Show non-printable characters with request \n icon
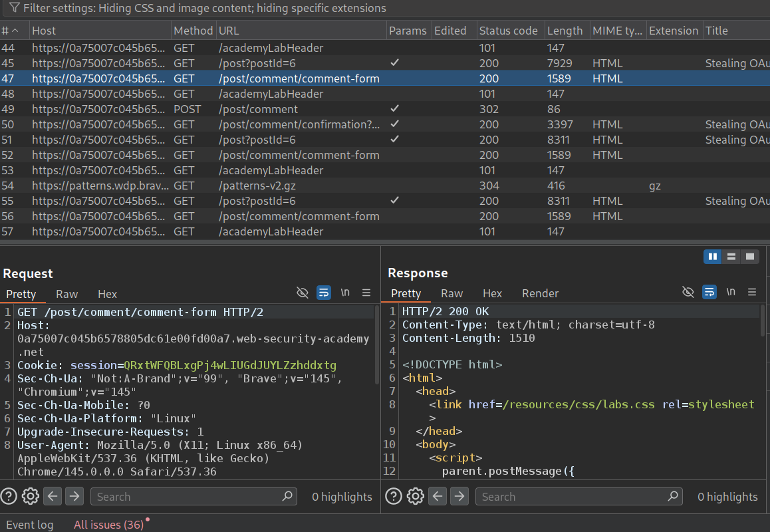770x532 pixels. [345, 293]
